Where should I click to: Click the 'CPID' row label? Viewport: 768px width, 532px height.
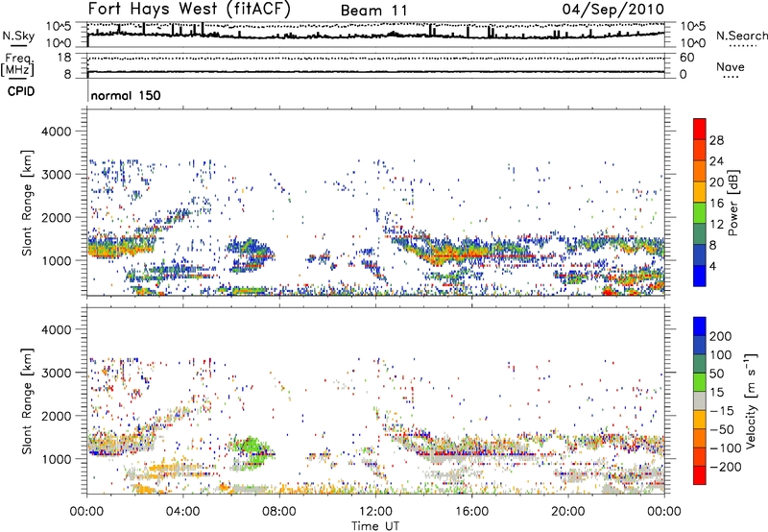[20, 91]
